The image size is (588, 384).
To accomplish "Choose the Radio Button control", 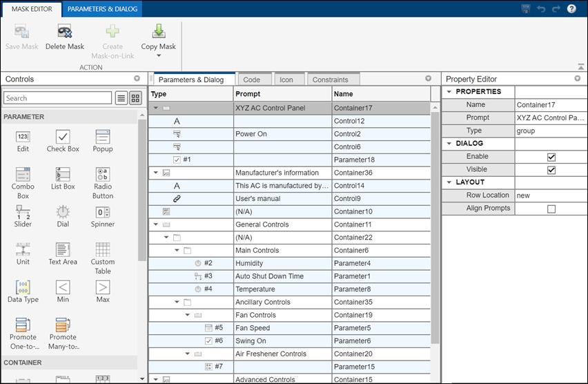I will pyautogui.click(x=102, y=175).
